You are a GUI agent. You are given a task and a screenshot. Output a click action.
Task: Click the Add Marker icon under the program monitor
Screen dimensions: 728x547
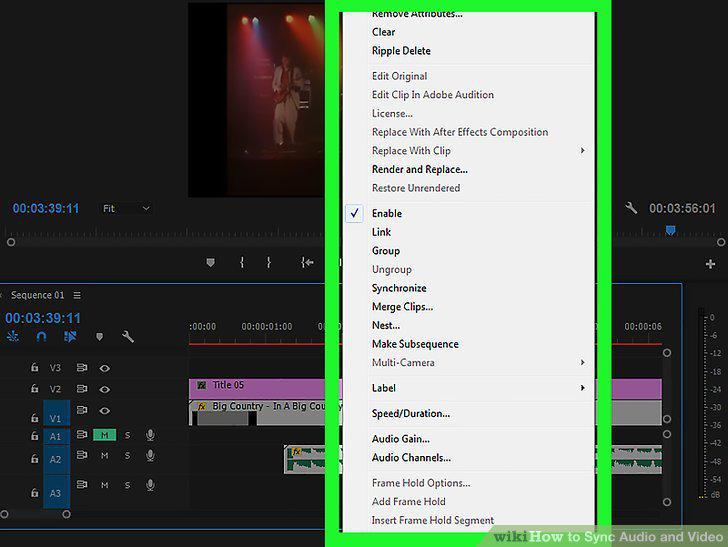click(x=210, y=263)
